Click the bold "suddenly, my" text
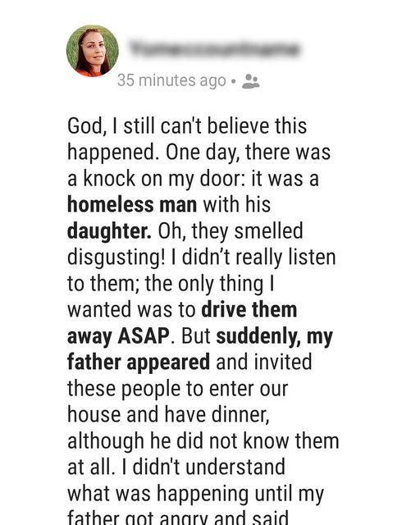 click(274, 336)
